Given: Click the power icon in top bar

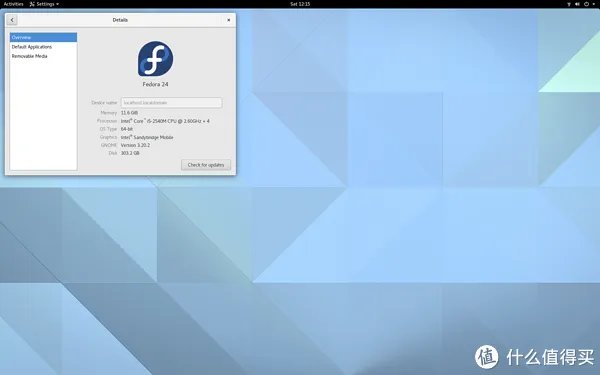Looking at the screenshot, I should [586, 4].
